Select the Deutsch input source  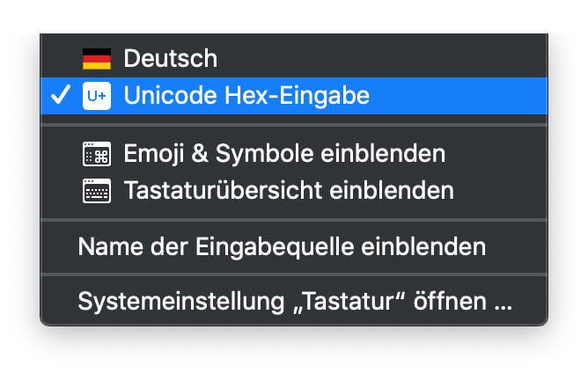294,59
